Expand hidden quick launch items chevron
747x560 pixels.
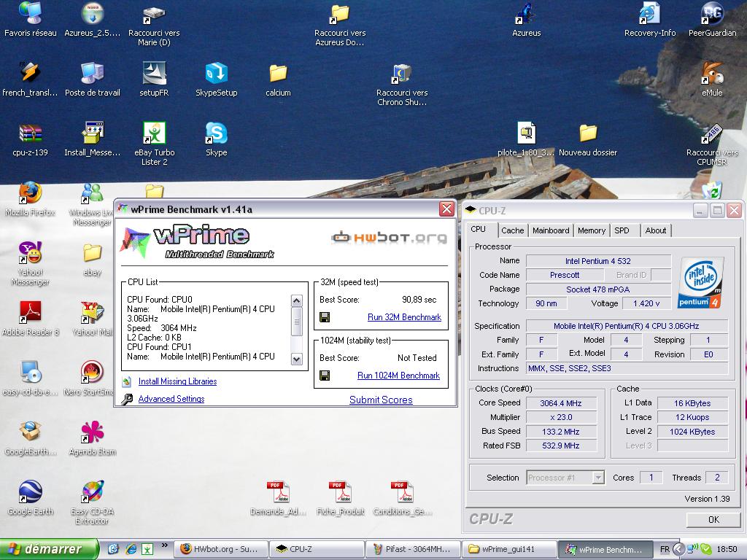tap(165, 545)
